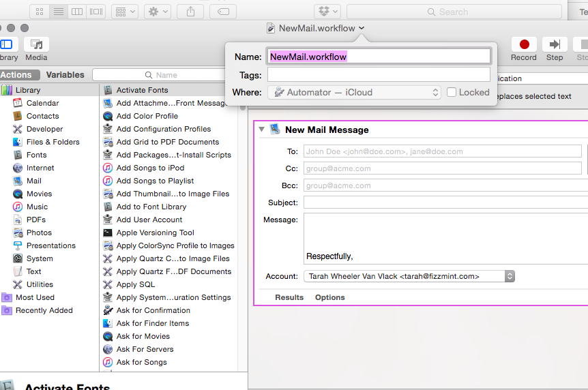Click the Step button

click(x=555, y=44)
